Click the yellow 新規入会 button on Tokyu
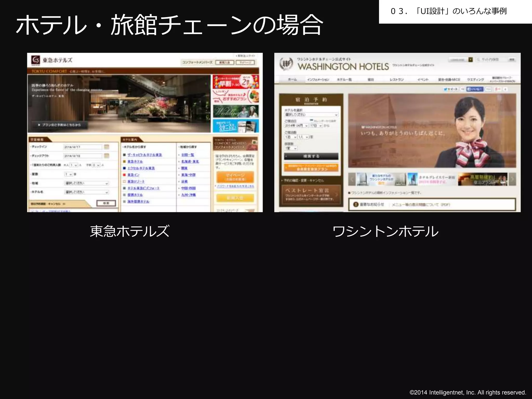 [235, 198]
